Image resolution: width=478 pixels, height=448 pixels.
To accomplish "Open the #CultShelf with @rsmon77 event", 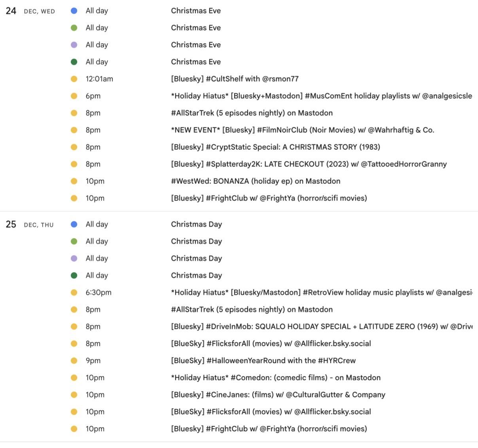I will tap(235, 79).
